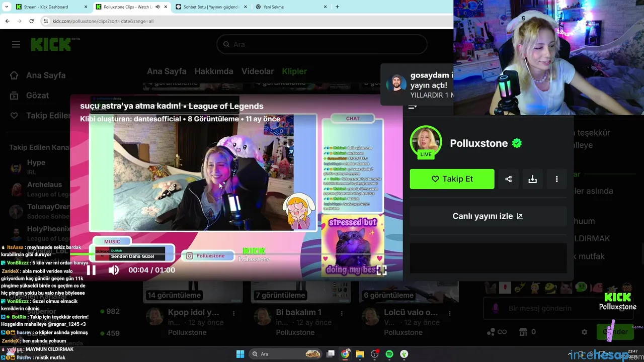644x362 pixels.
Task: Switch to the Sohbet Botu browser tab
Action: coord(211,7)
